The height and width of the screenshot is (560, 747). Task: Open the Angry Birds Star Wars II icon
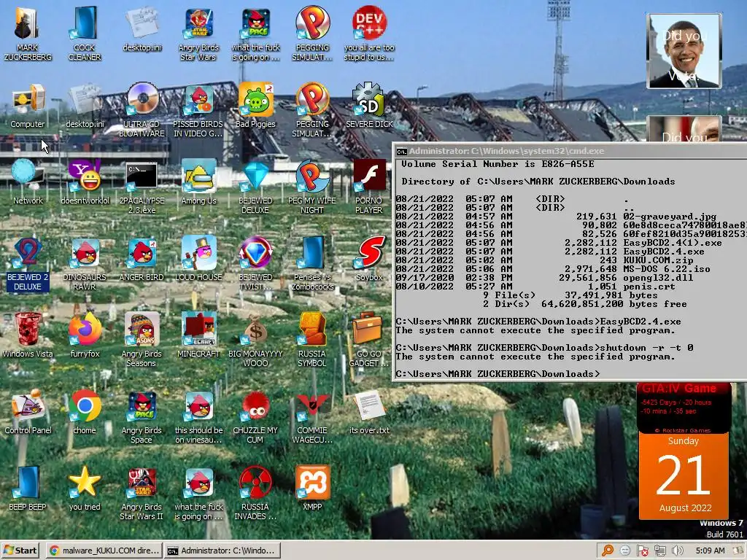[x=142, y=494]
